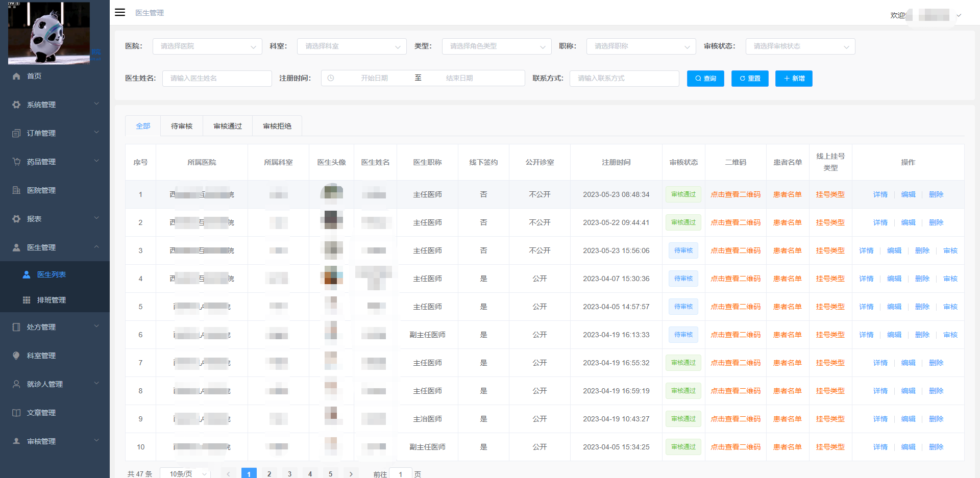The height and width of the screenshot is (478, 980).
Task: Click the department management bulb icon
Action: (16, 356)
